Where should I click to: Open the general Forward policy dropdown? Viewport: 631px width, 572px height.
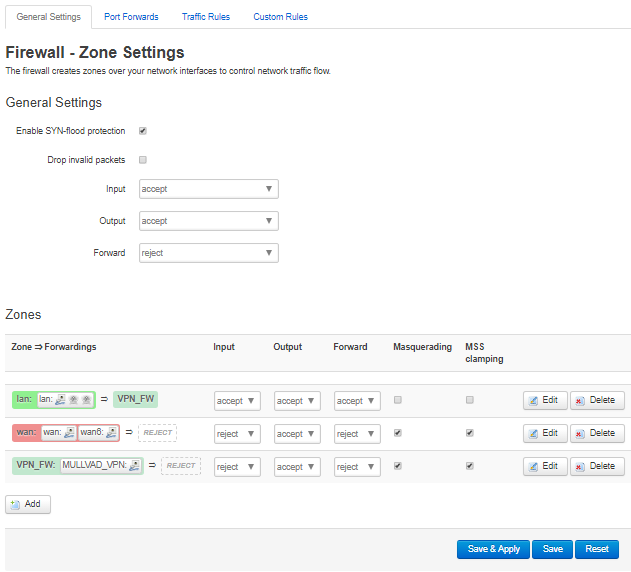[209, 253]
